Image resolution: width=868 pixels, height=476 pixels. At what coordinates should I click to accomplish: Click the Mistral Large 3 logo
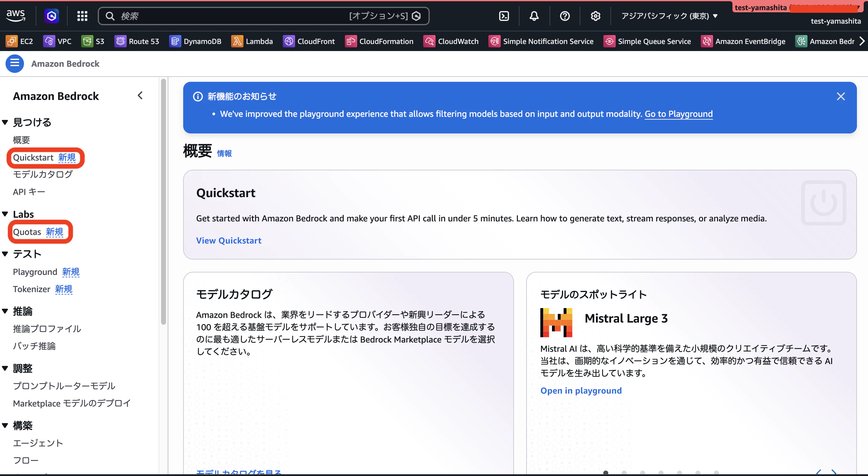click(x=556, y=322)
